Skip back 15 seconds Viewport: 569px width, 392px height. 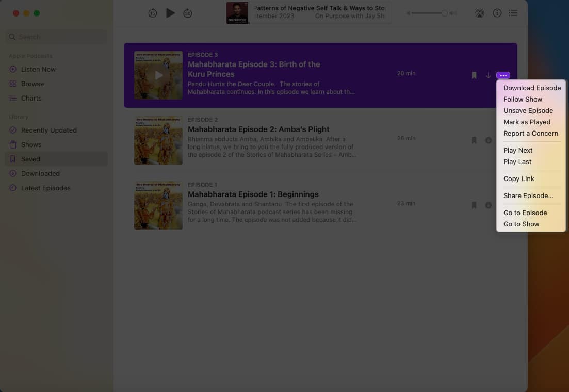coord(152,13)
